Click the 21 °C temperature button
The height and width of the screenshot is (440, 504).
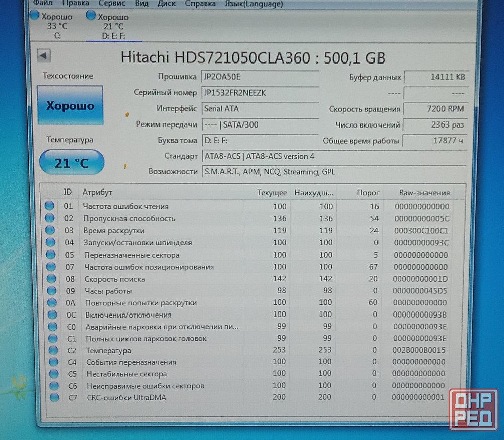[x=72, y=163]
